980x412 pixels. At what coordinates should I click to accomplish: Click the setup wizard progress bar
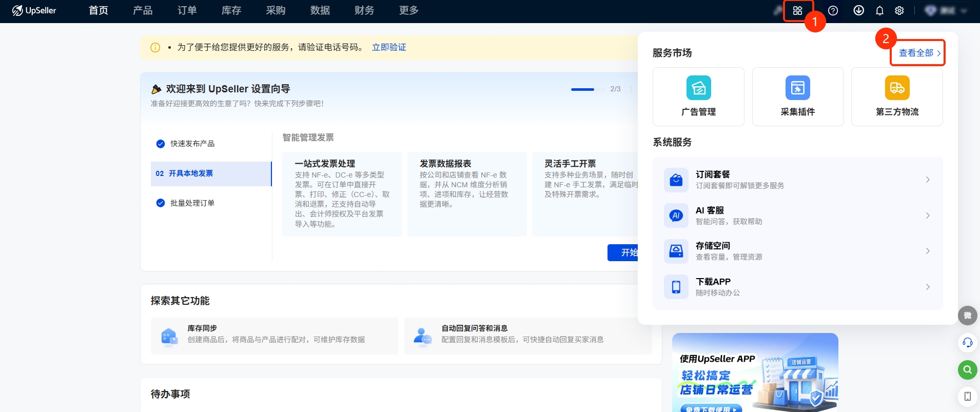point(588,89)
